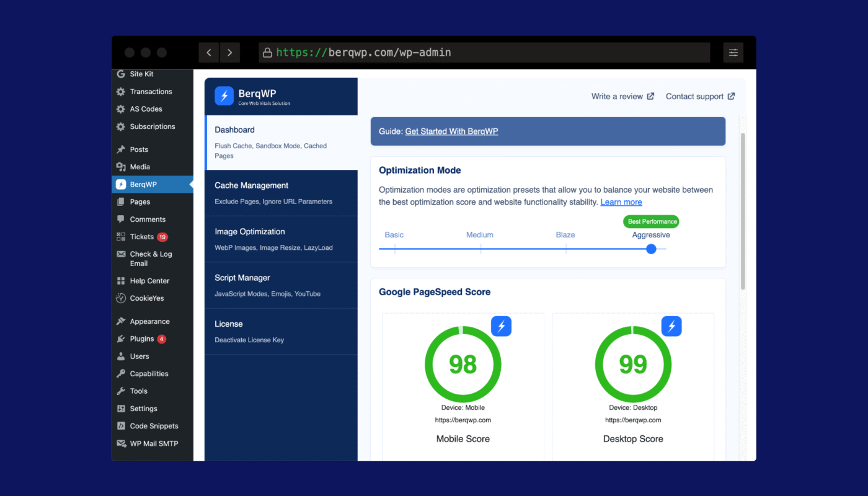Screen dimensions: 868x496
Task: Click the Plugins plug icon in sidebar
Action: click(121, 339)
